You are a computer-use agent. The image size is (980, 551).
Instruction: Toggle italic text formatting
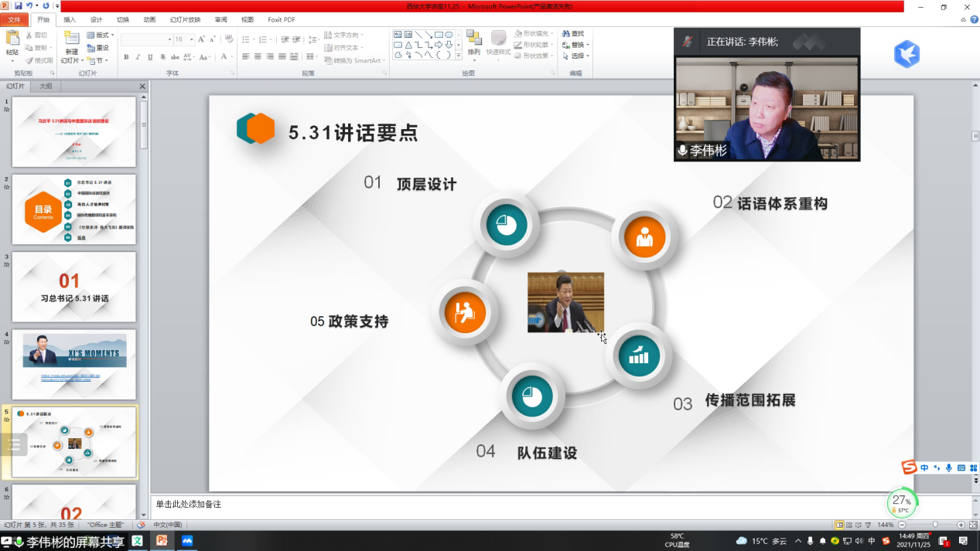pos(138,57)
